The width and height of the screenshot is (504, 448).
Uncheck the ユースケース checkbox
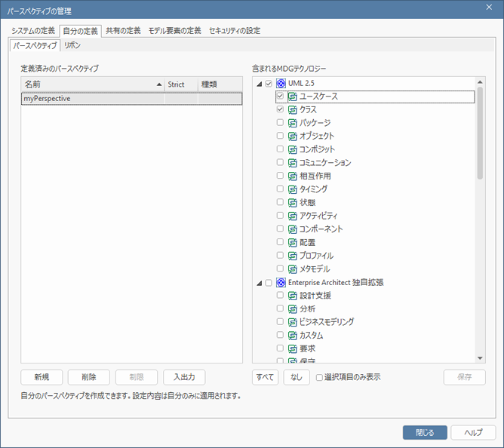[280, 96]
